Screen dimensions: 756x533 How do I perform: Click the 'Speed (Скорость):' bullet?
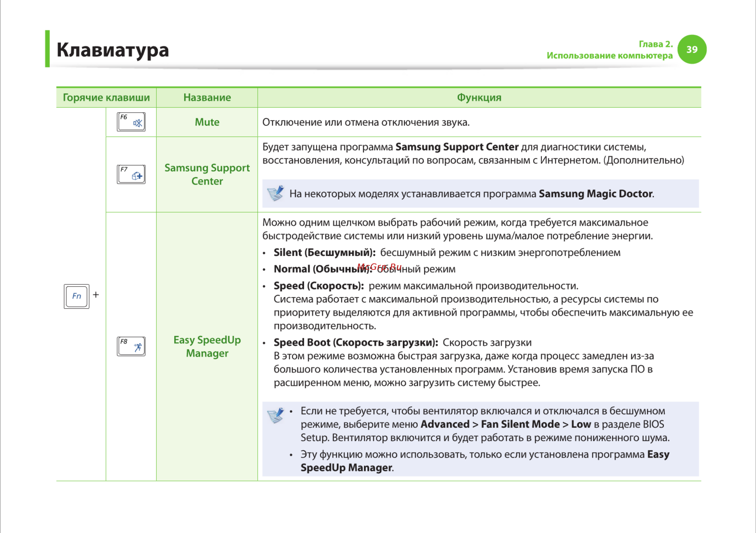point(319,286)
